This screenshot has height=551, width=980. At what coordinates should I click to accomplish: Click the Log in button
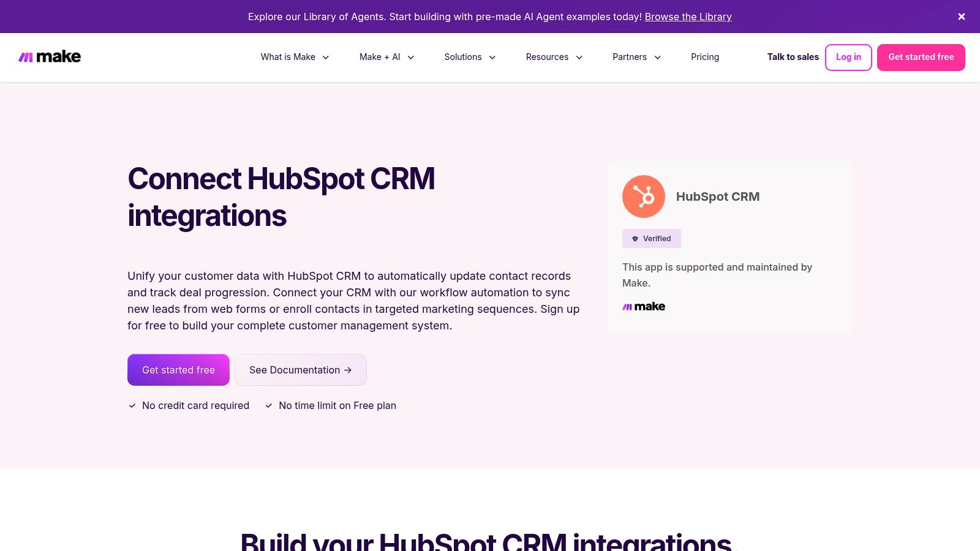click(848, 57)
